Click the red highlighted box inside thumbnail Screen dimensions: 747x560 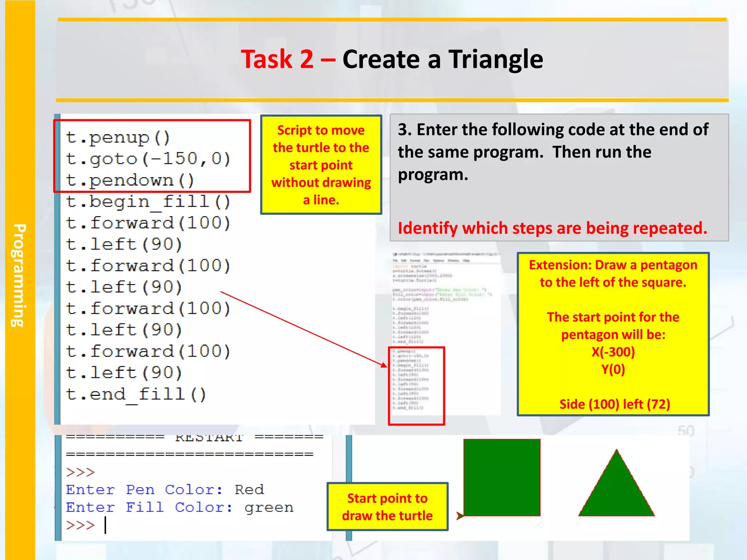pos(416,386)
